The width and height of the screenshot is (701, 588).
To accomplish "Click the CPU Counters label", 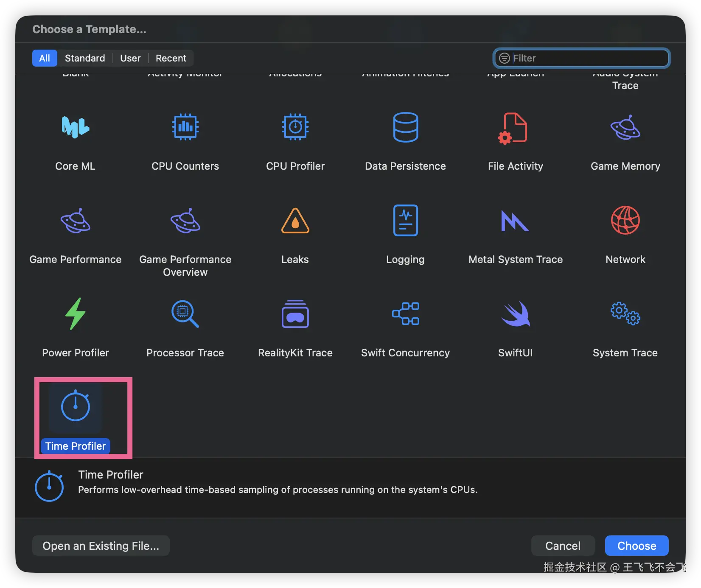I will [185, 166].
